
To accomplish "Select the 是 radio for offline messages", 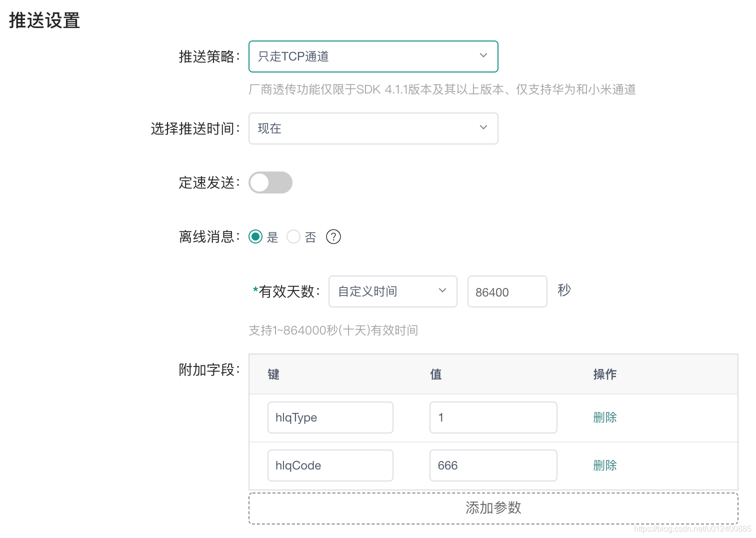I will pyautogui.click(x=255, y=236).
